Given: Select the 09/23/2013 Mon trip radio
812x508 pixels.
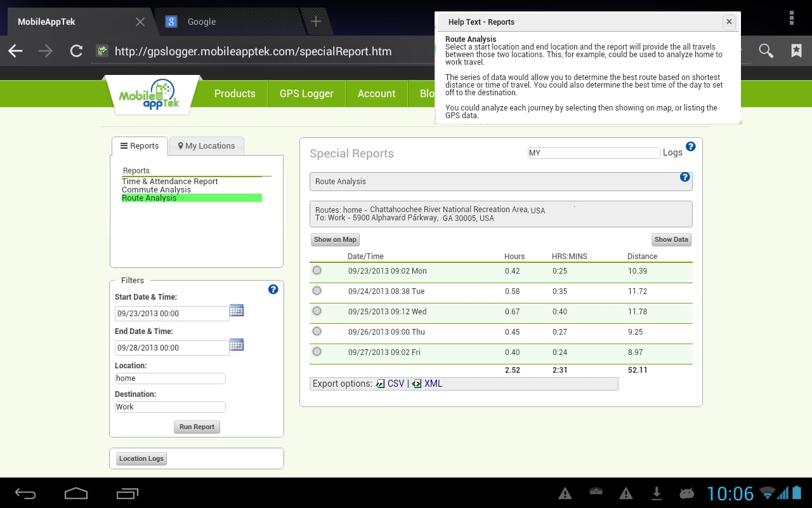Looking at the screenshot, I should (317, 271).
